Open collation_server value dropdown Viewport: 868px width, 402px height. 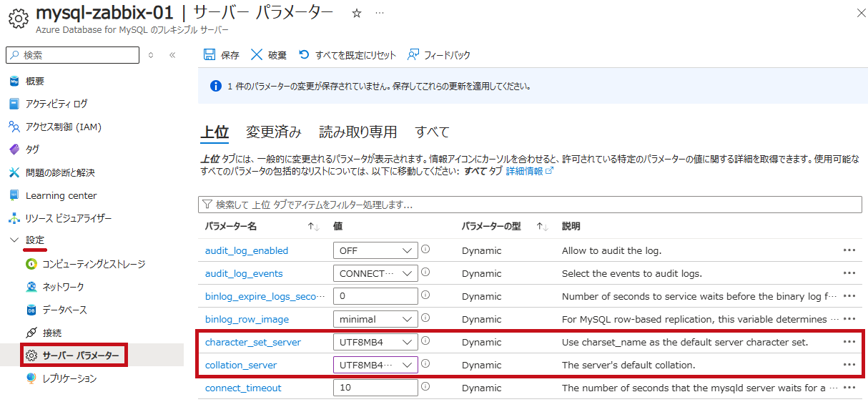click(375, 365)
